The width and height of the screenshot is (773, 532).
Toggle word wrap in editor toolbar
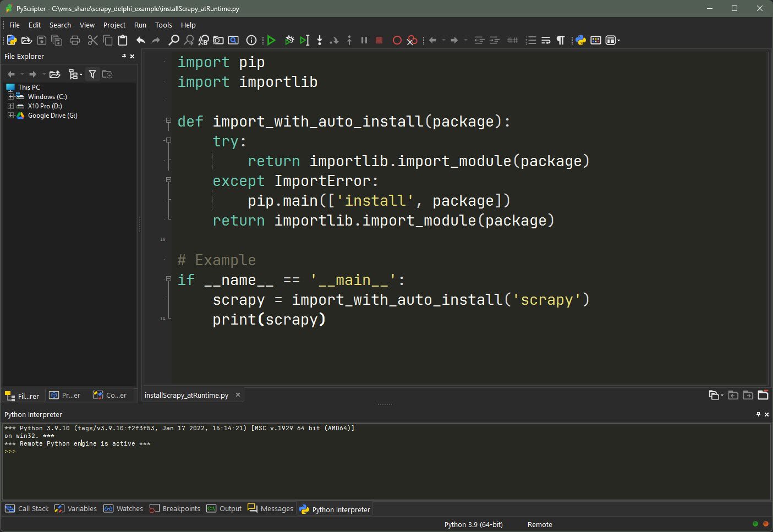coord(546,40)
